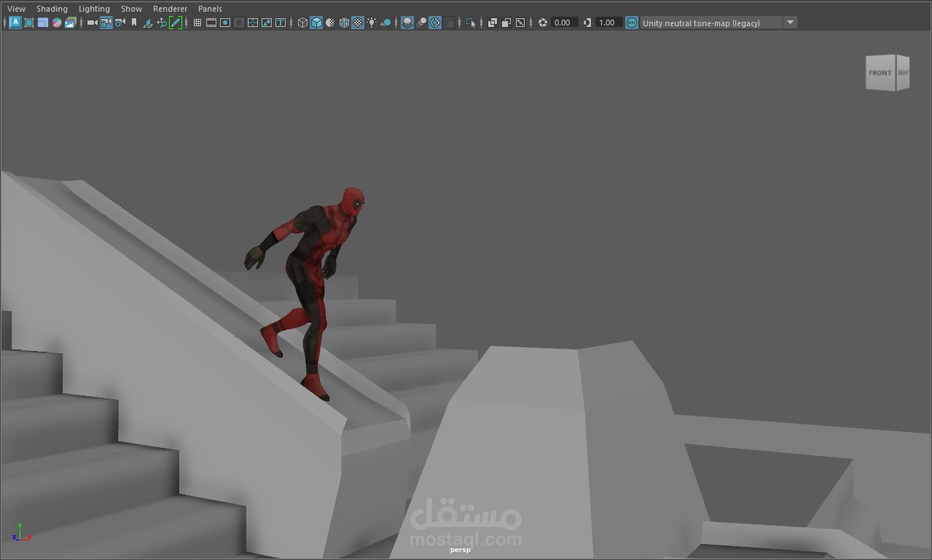Viewport: 932px width, 560px height.
Task: Edit the exposure value 0.00 field
Action: click(565, 23)
